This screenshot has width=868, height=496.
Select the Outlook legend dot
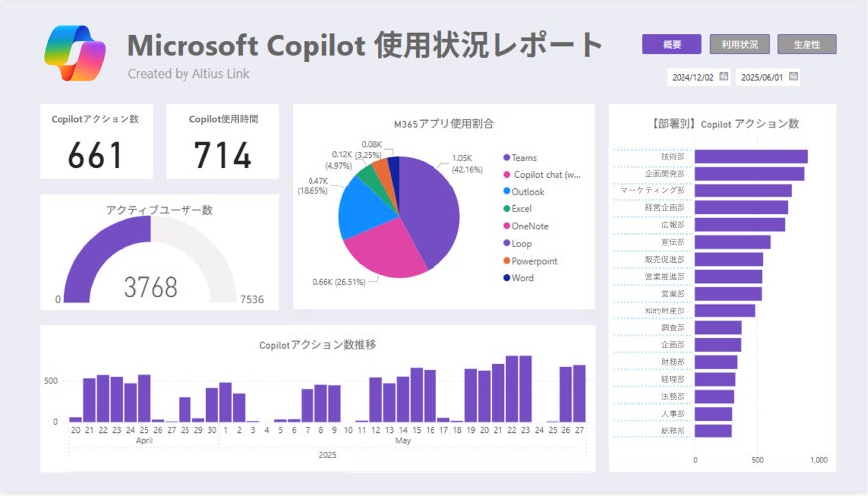click(506, 191)
